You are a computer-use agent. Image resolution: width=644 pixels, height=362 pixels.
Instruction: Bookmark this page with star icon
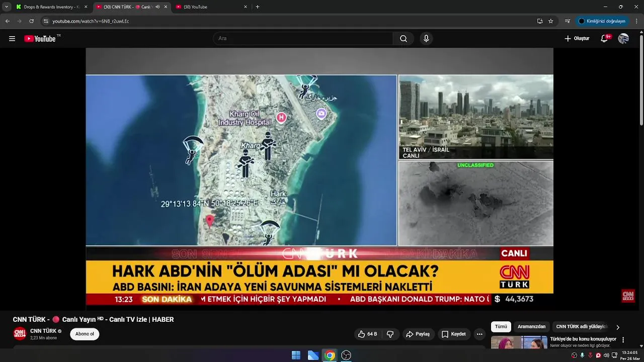pos(551,21)
